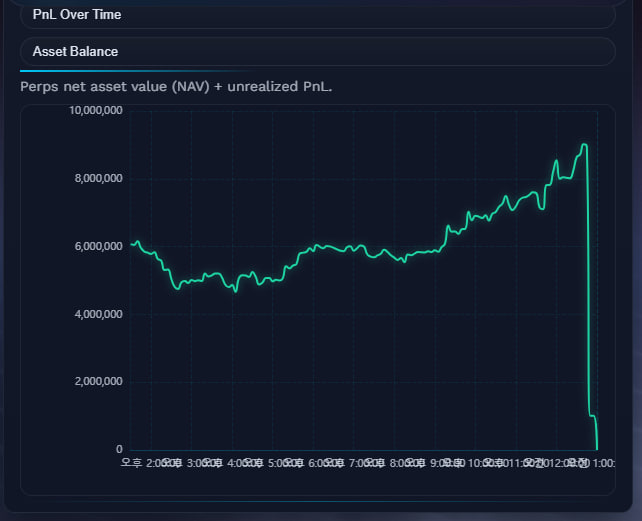Viewport: 642px width, 521px height.
Task: Click the 2,000,000 y-axis label
Action: pyautogui.click(x=98, y=381)
